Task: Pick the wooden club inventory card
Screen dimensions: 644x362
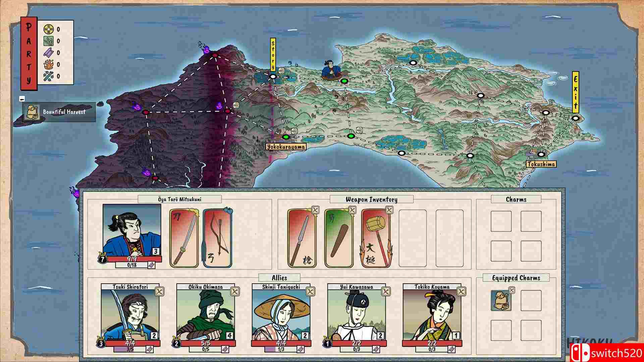Action: pos(339,238)
